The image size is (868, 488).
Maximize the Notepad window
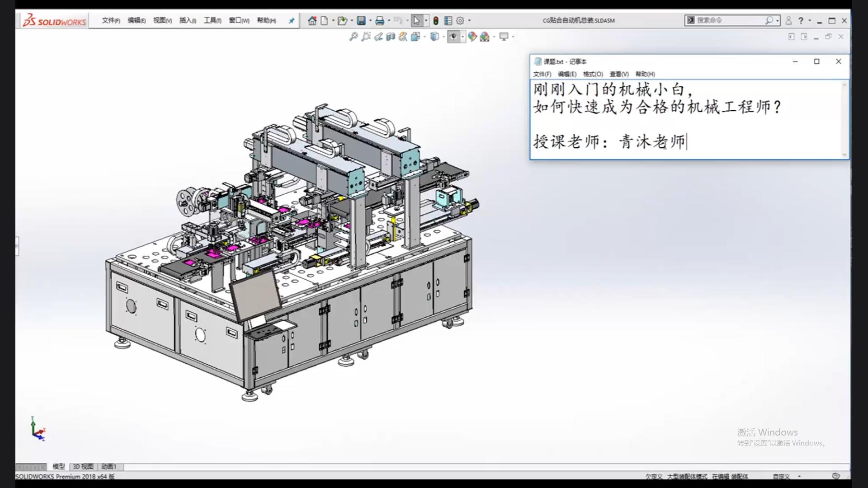tap(817, 61)
